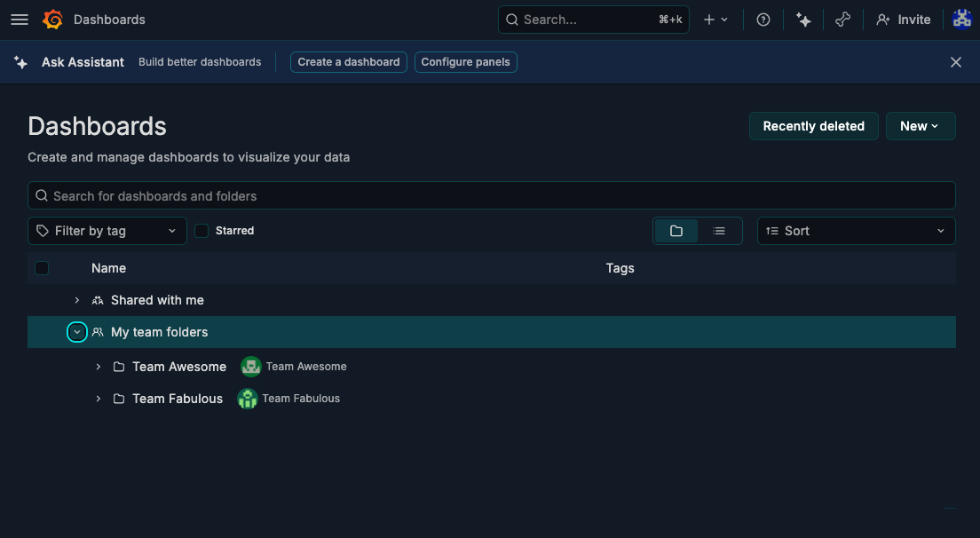Image resolution: width=980 pixels, height=538 pixels.
Task: Collapse the My team folders section
Action: click(x=76, y=331)
